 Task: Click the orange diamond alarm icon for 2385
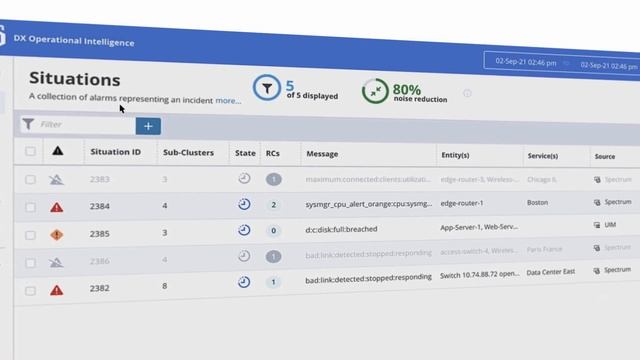56,235
